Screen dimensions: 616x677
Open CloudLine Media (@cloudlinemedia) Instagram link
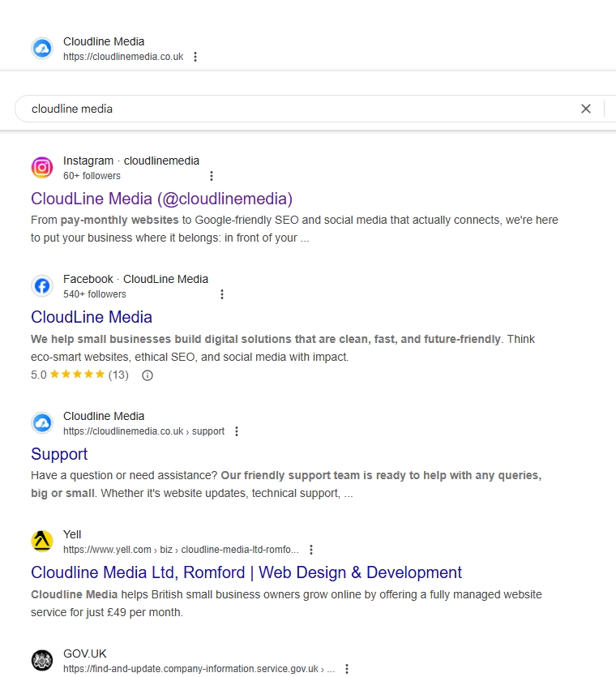point(161,199)
